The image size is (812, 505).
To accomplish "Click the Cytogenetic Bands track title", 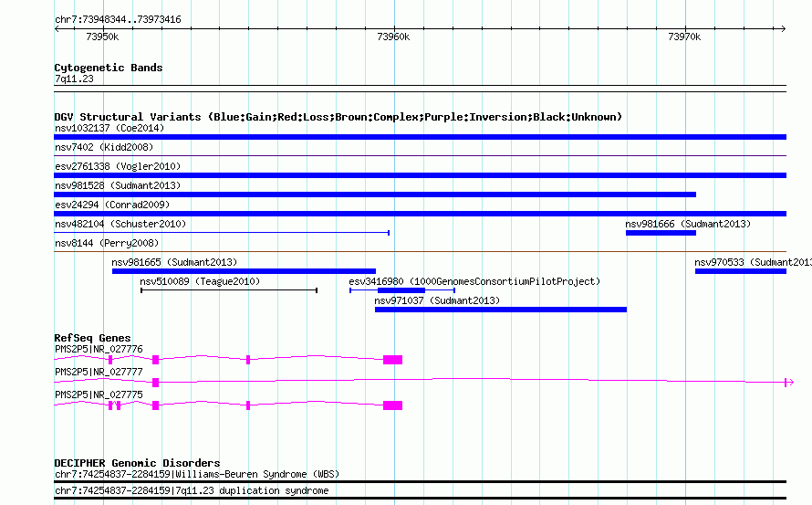I will pos(109,68).
